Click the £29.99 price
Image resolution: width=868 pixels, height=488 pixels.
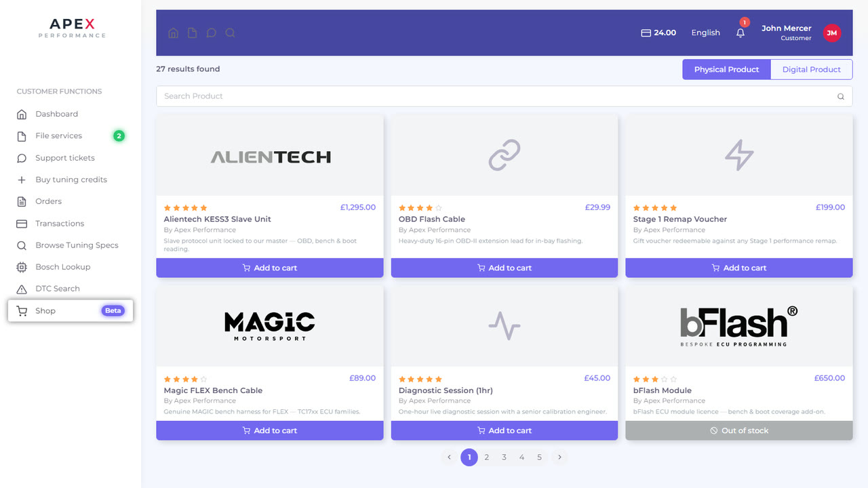(597, 207)
